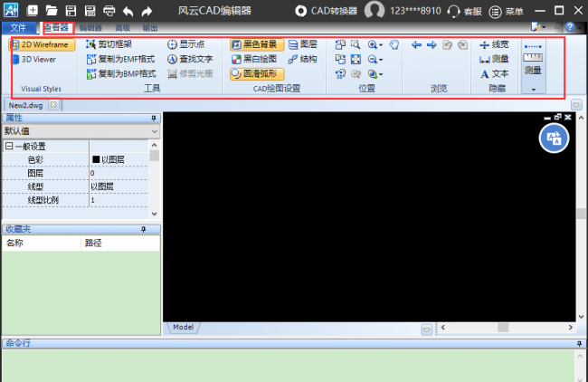Open the zoom globe dropdown arrow

(381, 74)
